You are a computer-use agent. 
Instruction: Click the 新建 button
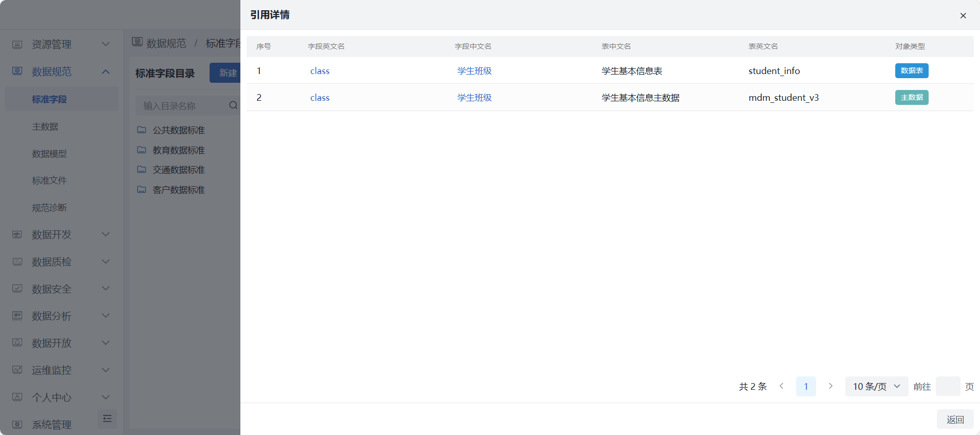pyautogui.click(x=225, y=73)
